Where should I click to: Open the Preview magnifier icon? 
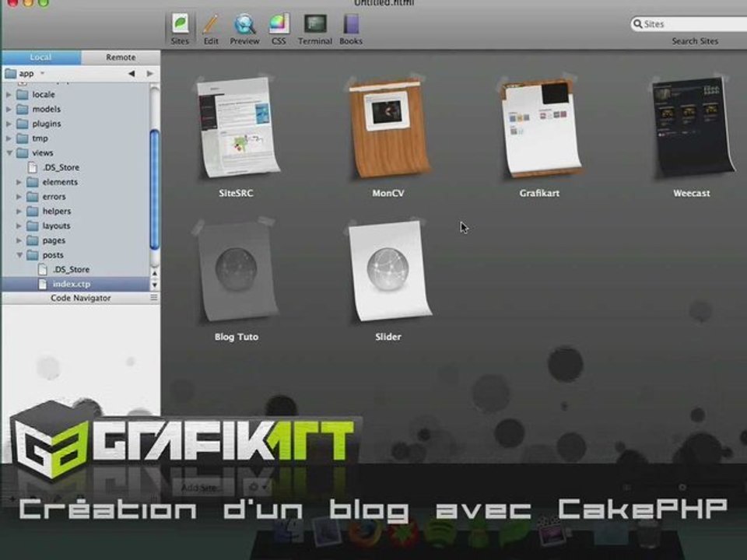pos(244,29)
